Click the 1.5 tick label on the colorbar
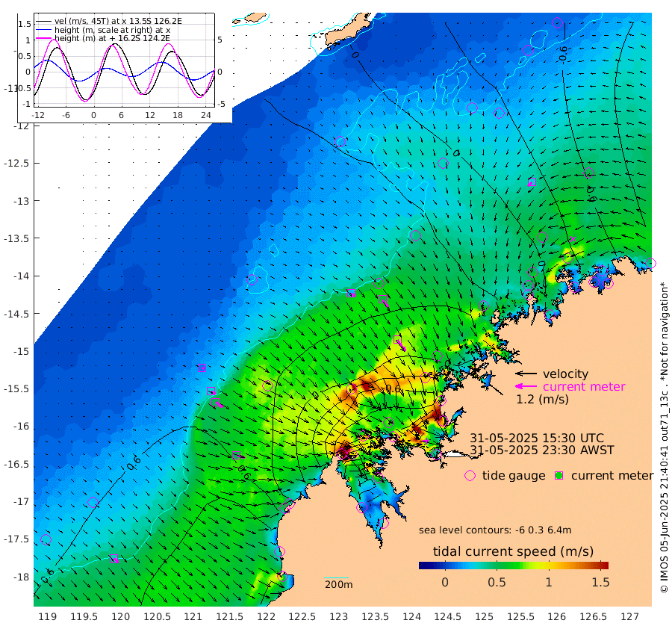The width and height of the screenshot is (672, 632). click(600, 582)
